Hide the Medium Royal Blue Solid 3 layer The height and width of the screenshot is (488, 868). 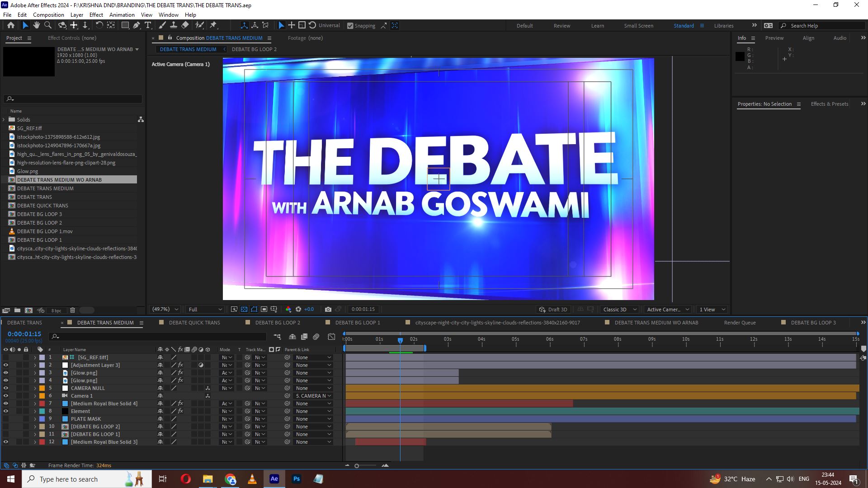[x=6, y=442]
